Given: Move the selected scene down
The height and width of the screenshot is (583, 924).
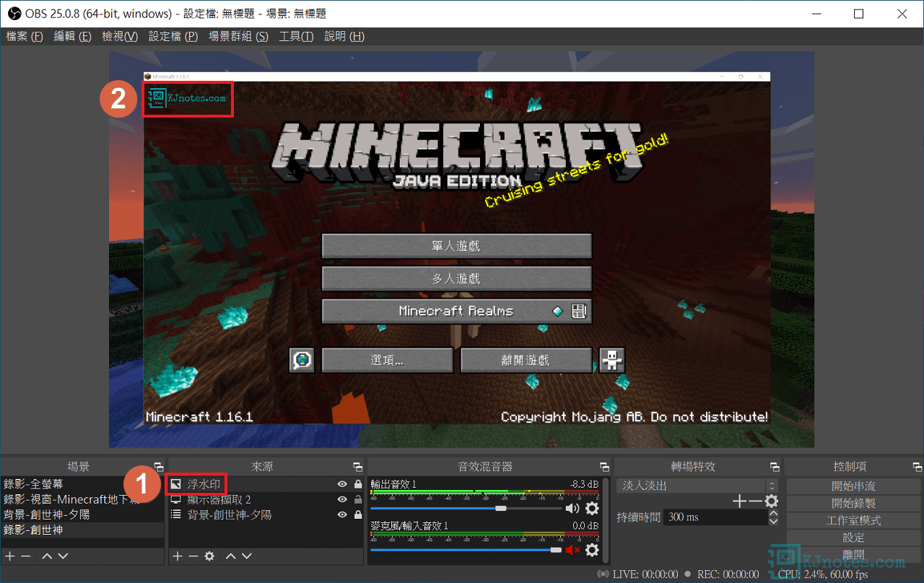Looking at the screenshot, I should point(63,556).
